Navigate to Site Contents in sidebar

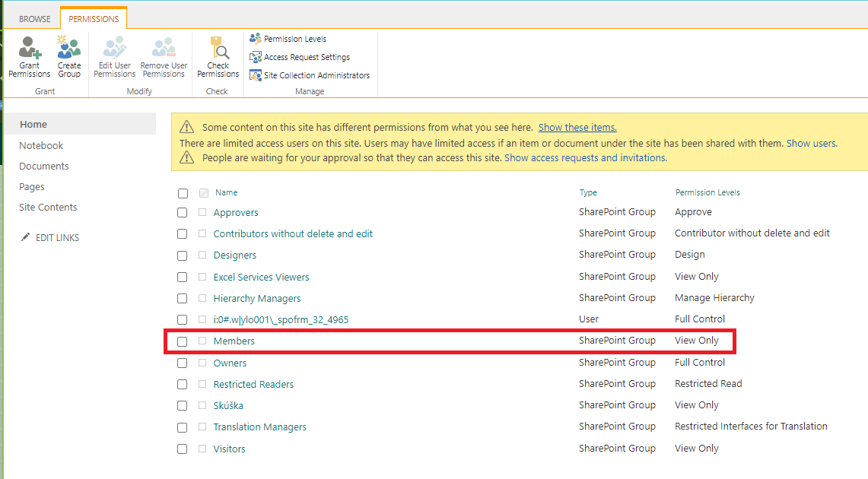[x=49, y=207]
